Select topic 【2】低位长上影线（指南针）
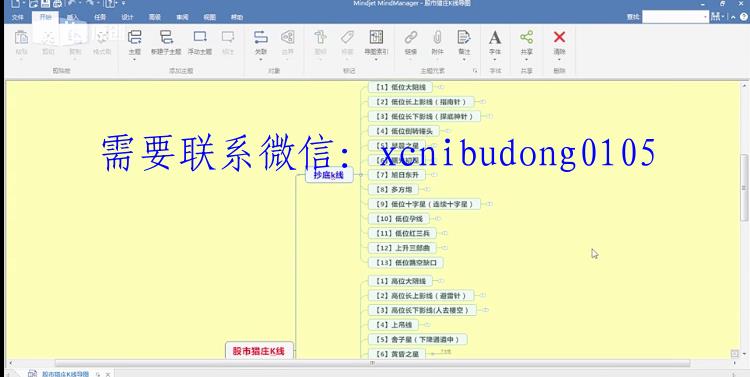Viewport: 750px width, 377px height. click(x=421, y=101)
